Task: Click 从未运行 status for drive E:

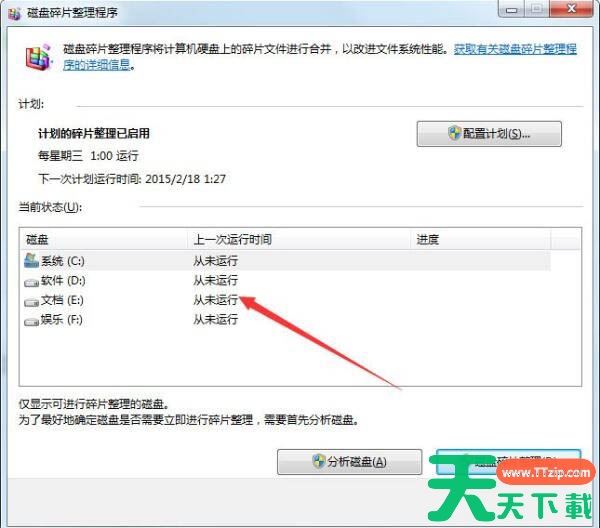Action: pos(215,300)
